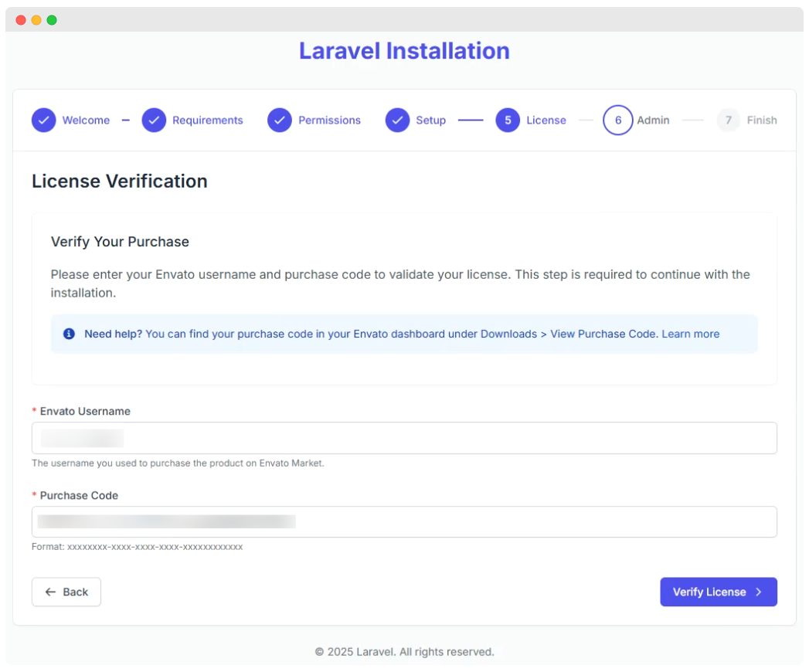This screenshot has height=672, width=809.
Task: Focus the Envato Username input field
Action: click(405, 438)
